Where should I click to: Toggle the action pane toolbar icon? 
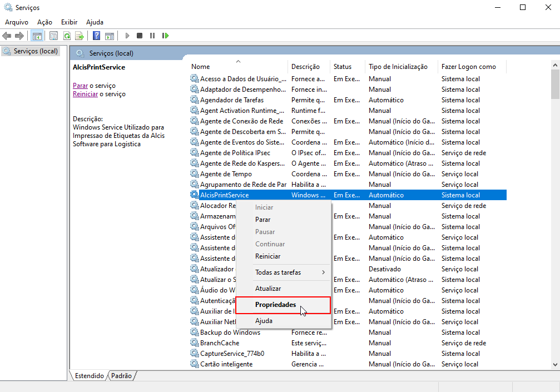coord(110,36)
